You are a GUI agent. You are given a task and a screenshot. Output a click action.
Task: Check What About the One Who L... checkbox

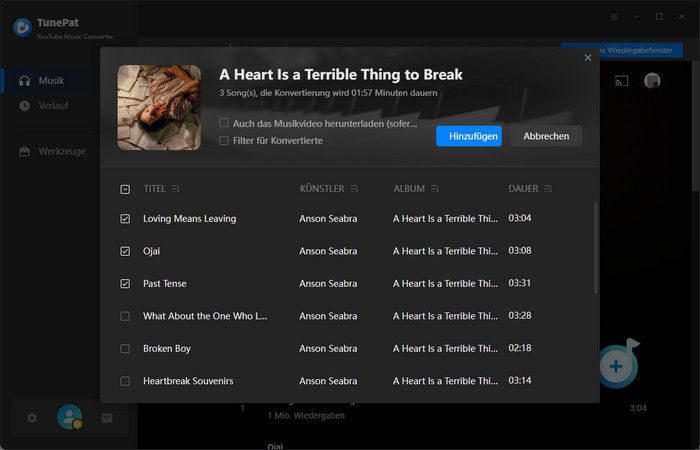click(x=125, y=316)
